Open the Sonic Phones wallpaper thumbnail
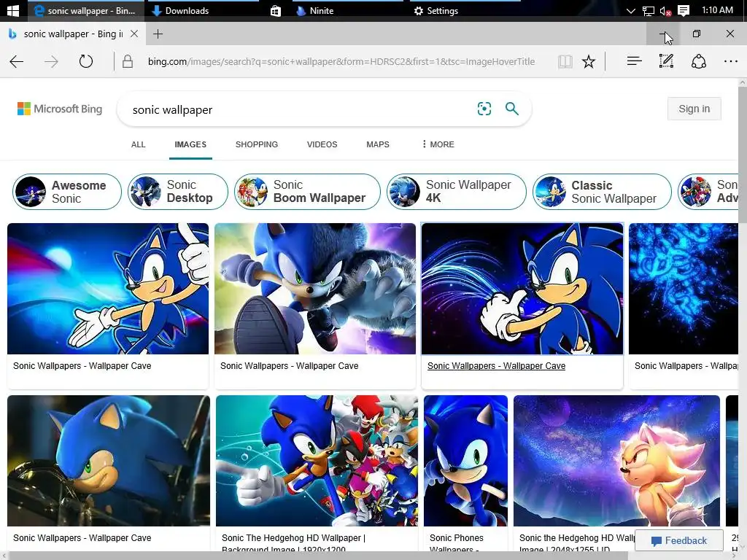This screenshot has height=560, width=747. [465, 461]
